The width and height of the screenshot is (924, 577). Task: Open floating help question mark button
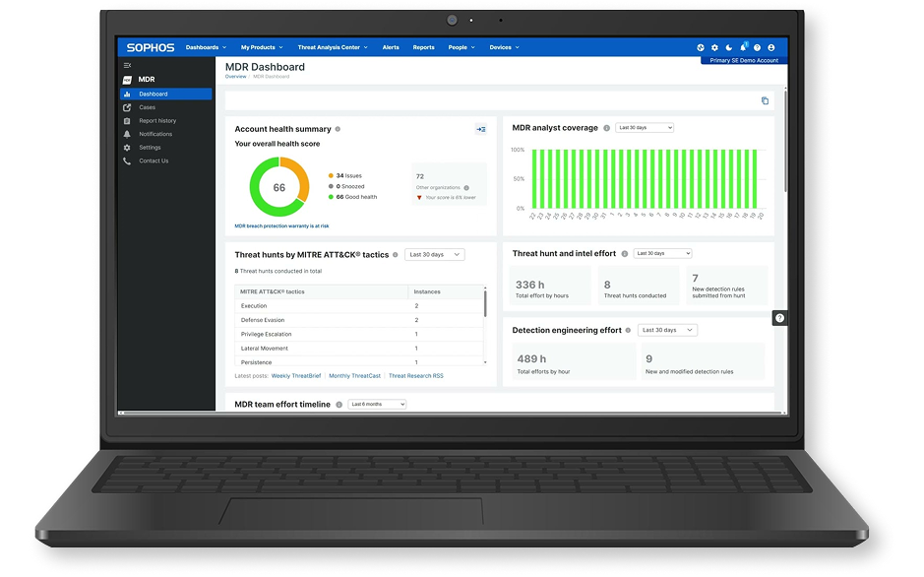(779, 318)
